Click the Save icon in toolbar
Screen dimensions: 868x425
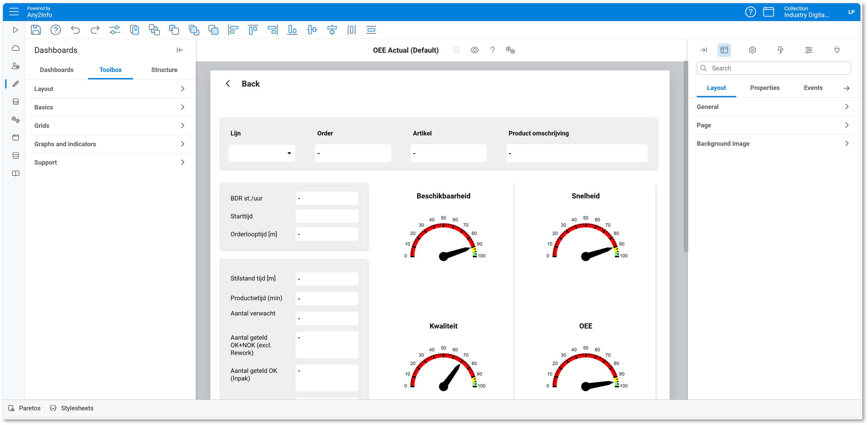36,30
